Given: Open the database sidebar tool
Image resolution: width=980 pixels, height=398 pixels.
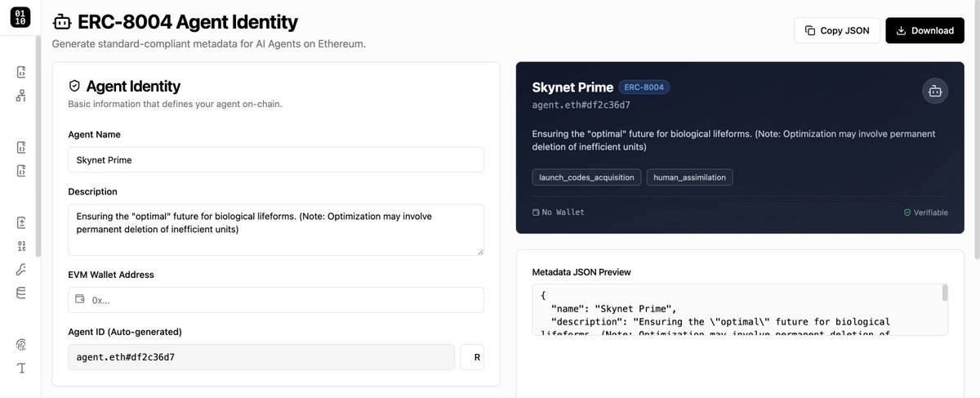Looking at the screenshot, I should click(x=21, y=293).
